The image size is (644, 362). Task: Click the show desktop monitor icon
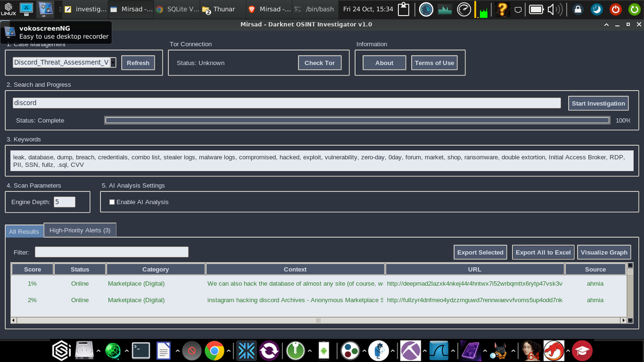tap(26, 9)
